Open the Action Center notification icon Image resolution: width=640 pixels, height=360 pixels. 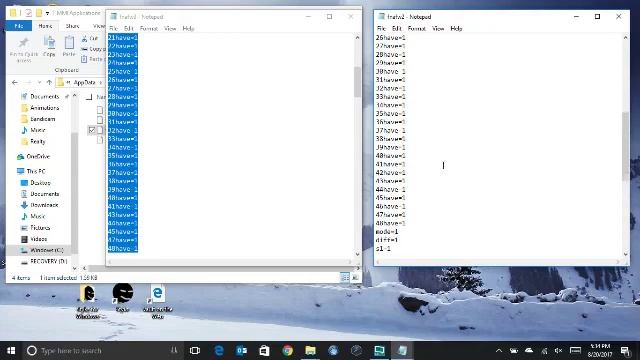coord(625,351)
